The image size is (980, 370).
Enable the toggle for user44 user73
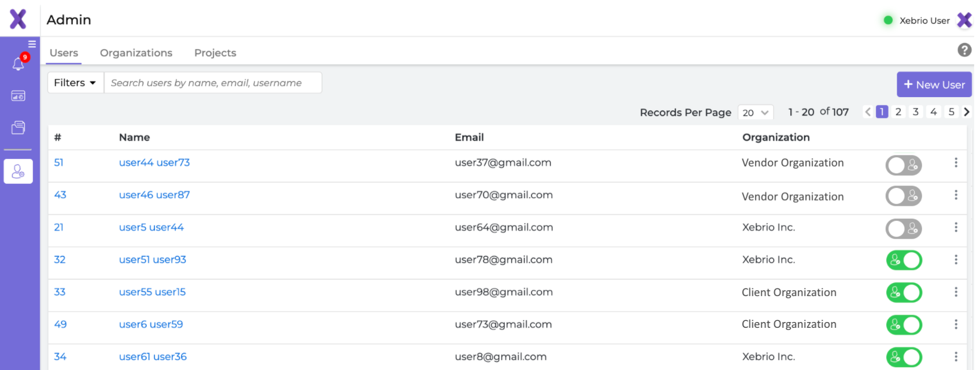click(x=904, y=165)
